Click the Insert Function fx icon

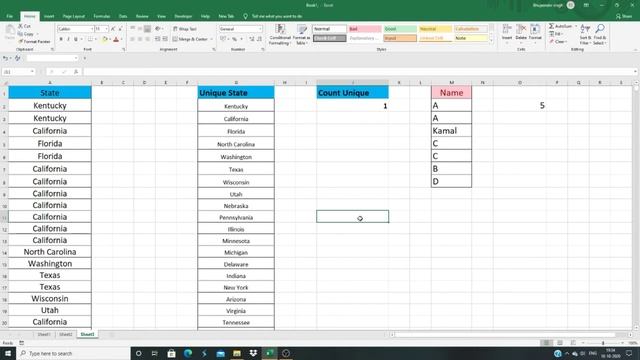[x=76, y=72]
